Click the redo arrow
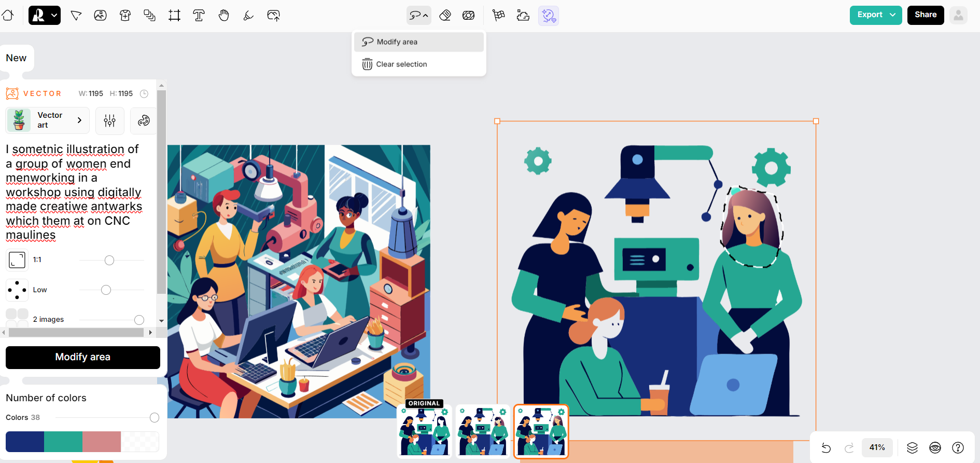 click(x=849, y=447)
